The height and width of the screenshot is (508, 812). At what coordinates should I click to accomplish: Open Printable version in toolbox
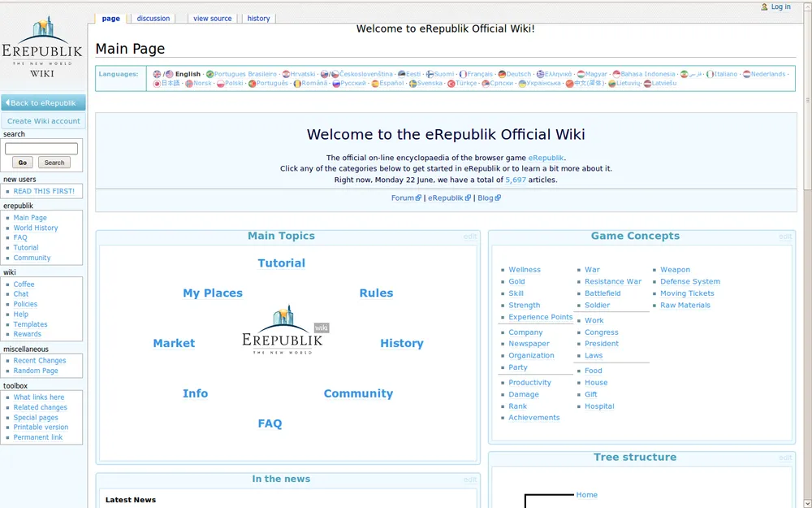tap(41, 428)
